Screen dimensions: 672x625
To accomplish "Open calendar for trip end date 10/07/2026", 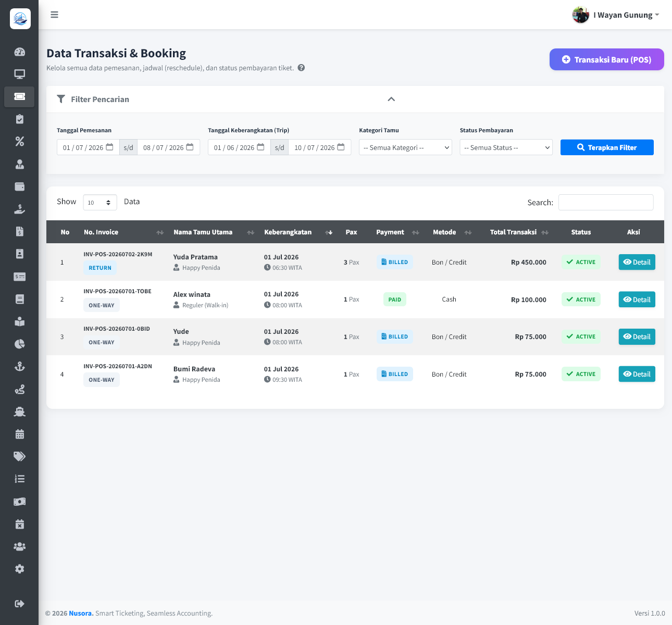I will 341,147.
